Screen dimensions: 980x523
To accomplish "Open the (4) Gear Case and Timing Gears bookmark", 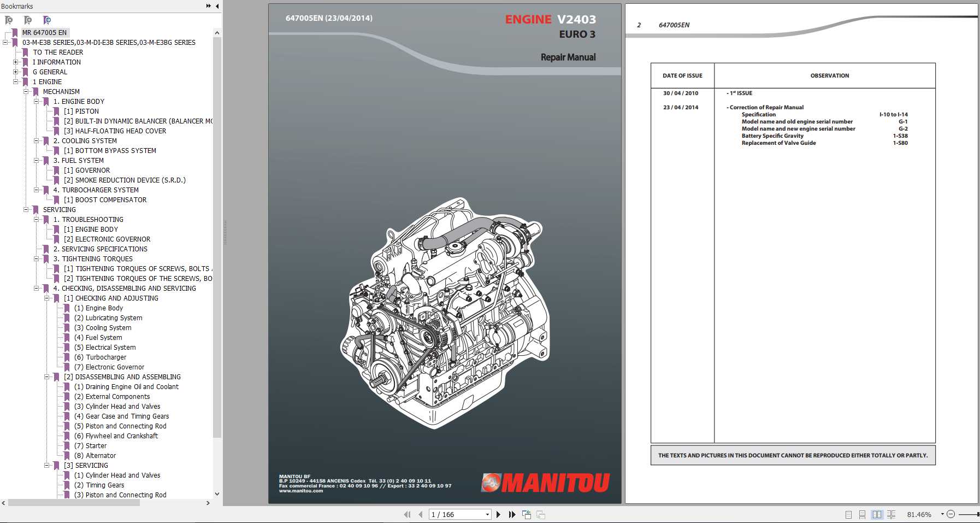I will (122, 416).
